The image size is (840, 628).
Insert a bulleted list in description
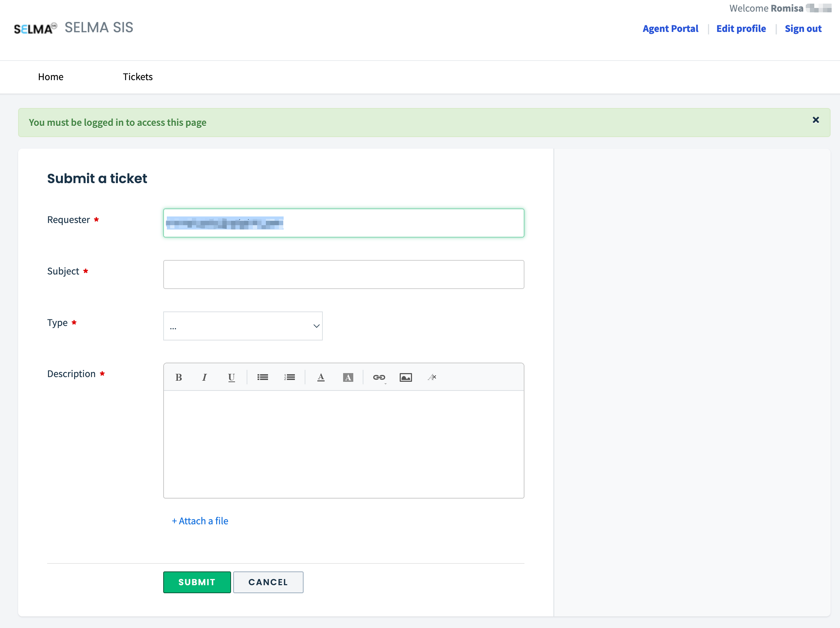[262, 377]
